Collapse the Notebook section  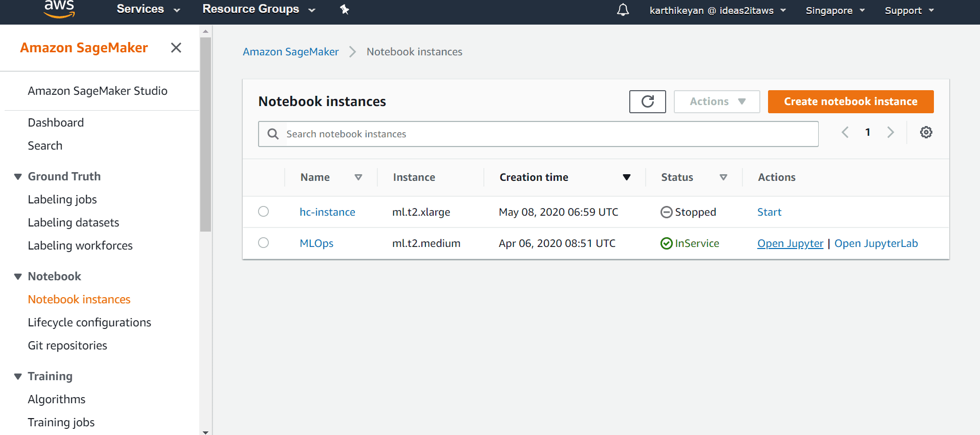(18, 277)
